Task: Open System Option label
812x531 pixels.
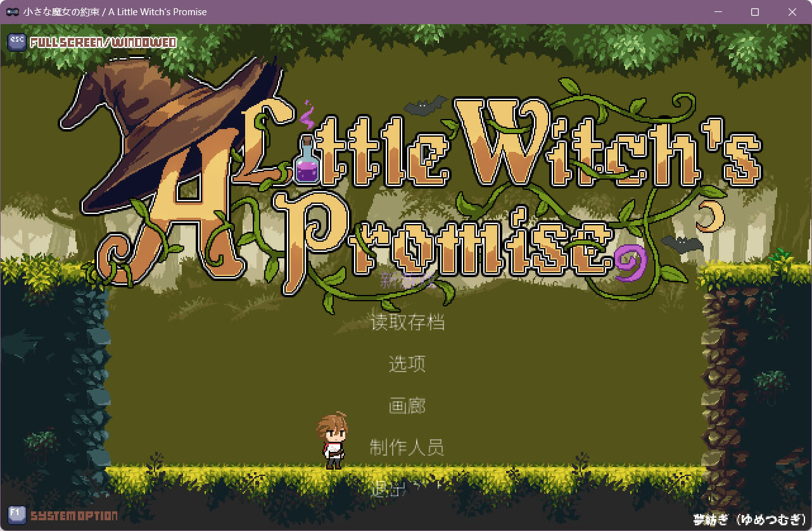Action: tap(74, 516)
